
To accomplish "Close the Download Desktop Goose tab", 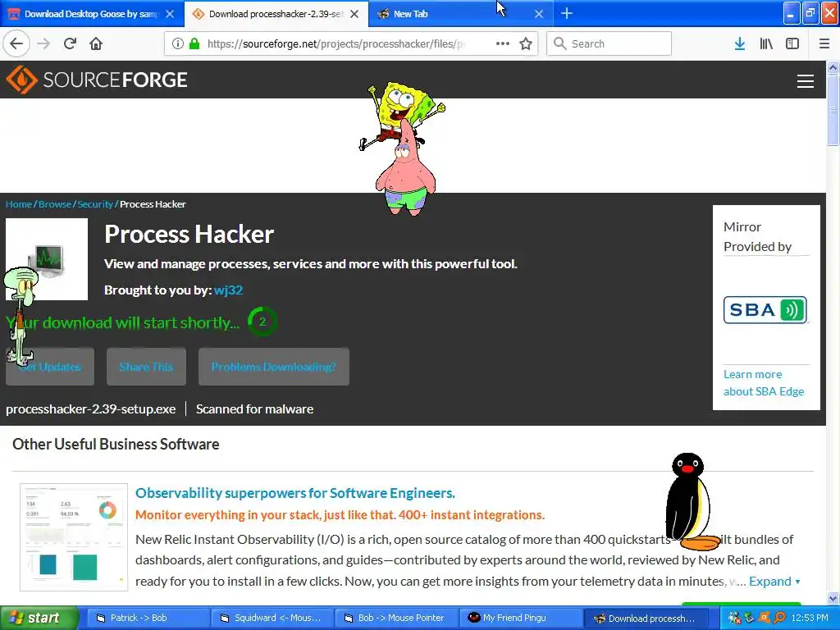I will pyautogui.click(x=169, y=14).
